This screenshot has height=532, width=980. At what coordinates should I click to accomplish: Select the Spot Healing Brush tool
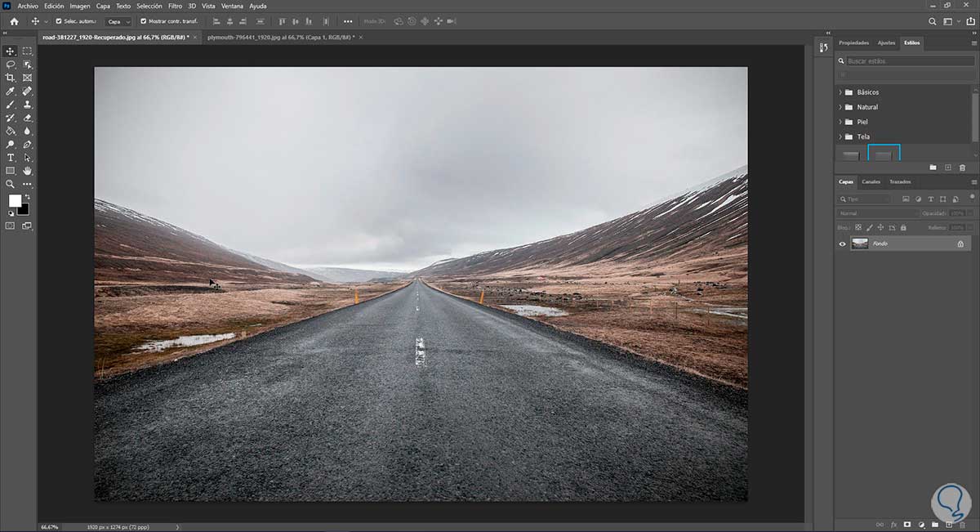coord(27,91)
